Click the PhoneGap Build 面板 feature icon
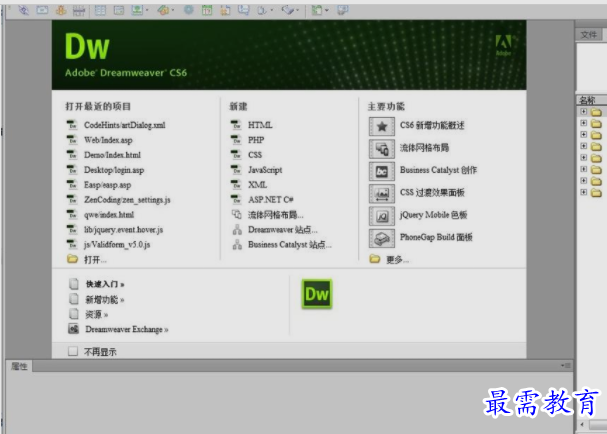This screenshot has height=434, width=607. [x=382, y=238]
